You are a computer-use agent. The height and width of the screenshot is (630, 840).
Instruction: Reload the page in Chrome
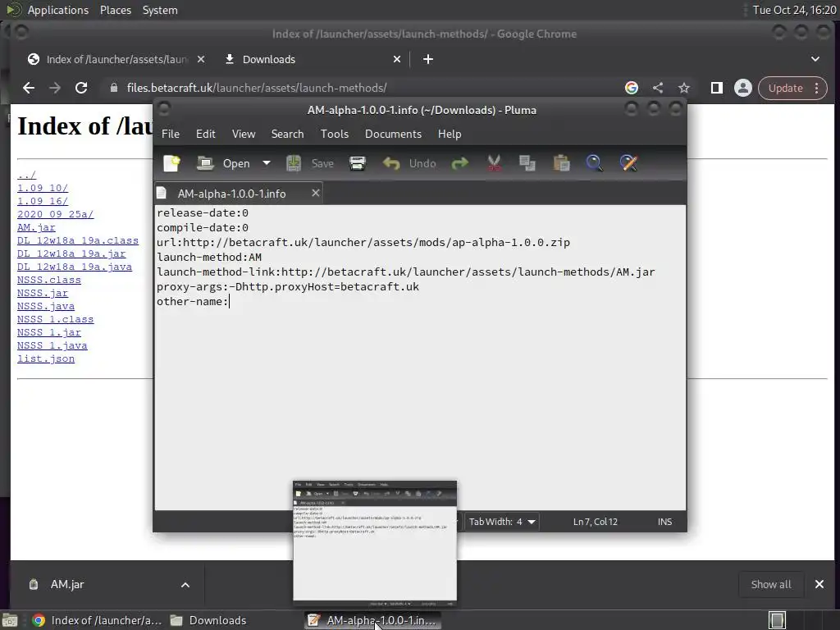point(81,88)
